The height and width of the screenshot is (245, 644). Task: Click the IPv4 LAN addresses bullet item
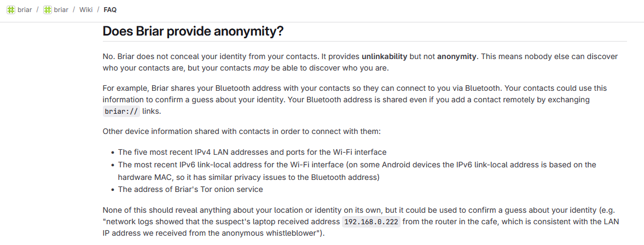pyautogui.click(x=252, y=152)
